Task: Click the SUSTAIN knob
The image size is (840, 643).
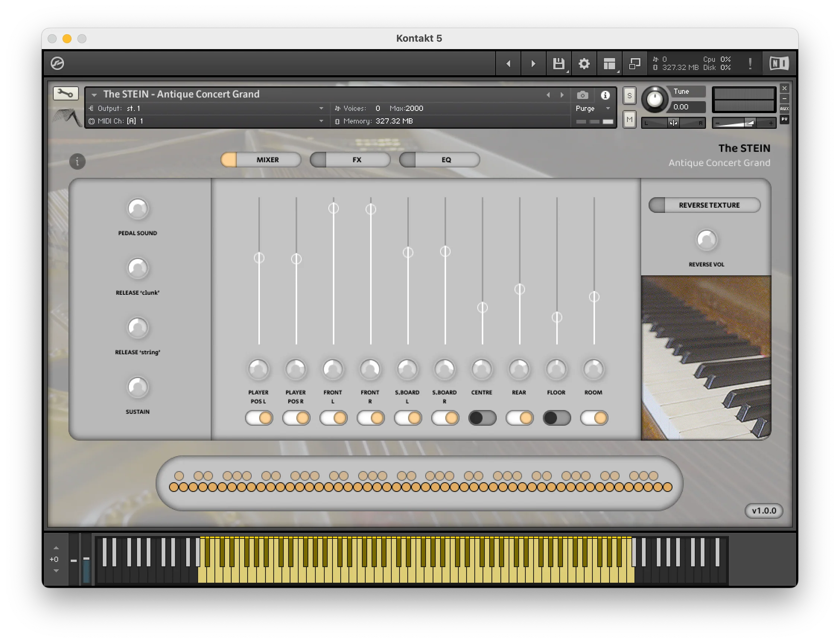Action: 137,387
